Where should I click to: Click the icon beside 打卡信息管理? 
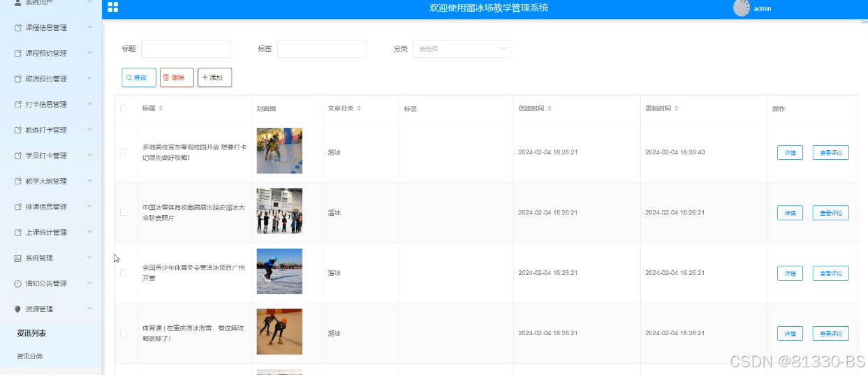coord(18,105)
